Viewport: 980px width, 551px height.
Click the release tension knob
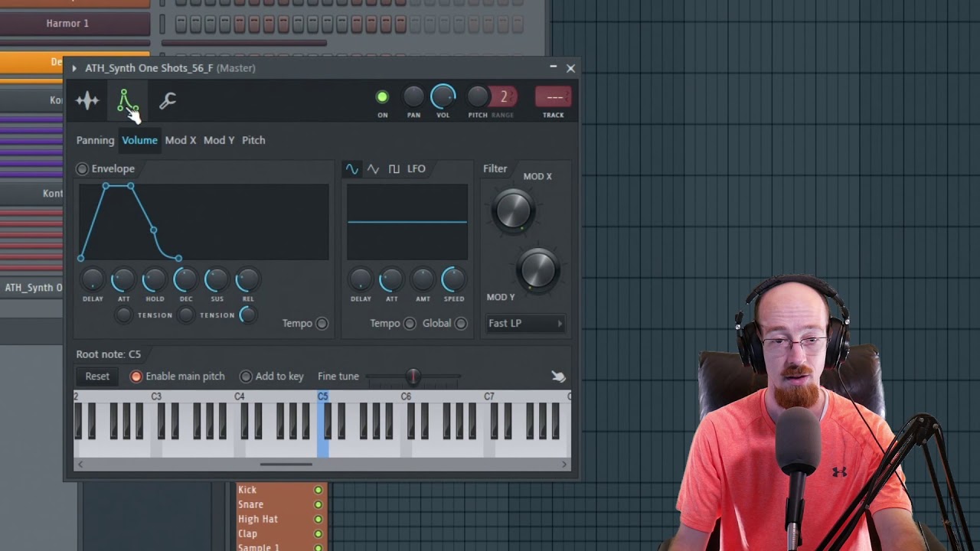pos(248,315)
